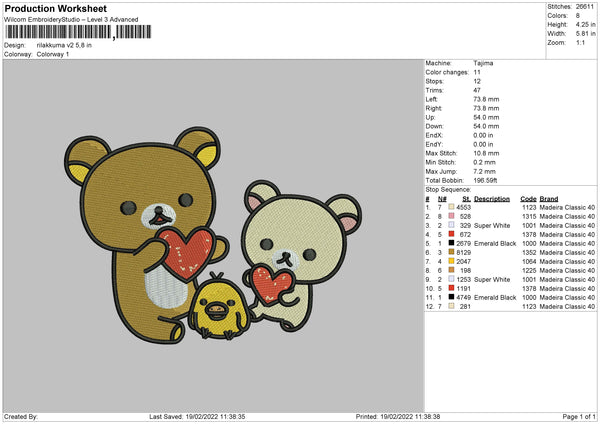
Task: Click the 'Code' column header
Action: (528, 199)
